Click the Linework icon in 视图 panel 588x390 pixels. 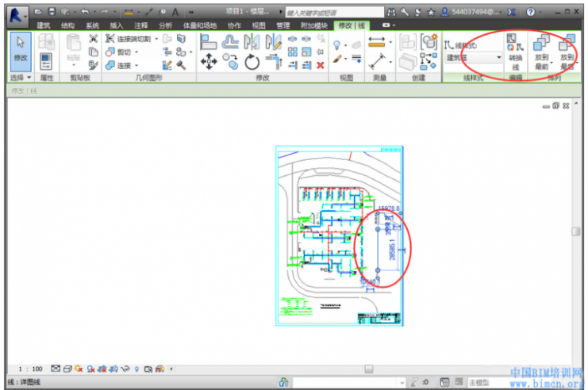pos(356,59)
